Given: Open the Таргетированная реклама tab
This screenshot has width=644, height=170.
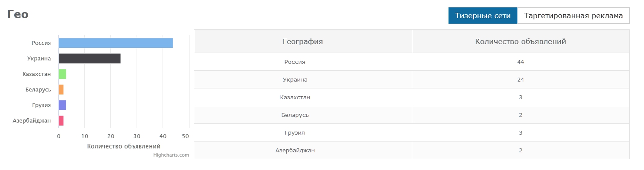Looking at the screenshot, I should pyautogui.click(x=573, y=16).
